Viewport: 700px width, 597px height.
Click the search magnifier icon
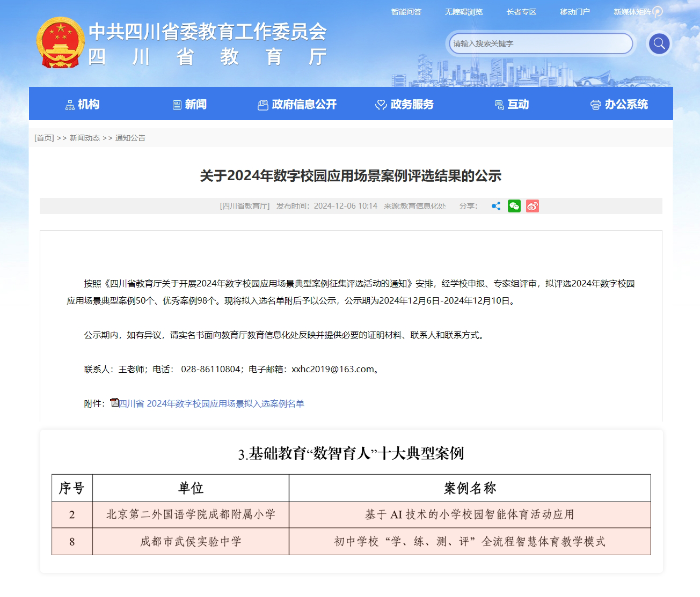pos(659,43)
